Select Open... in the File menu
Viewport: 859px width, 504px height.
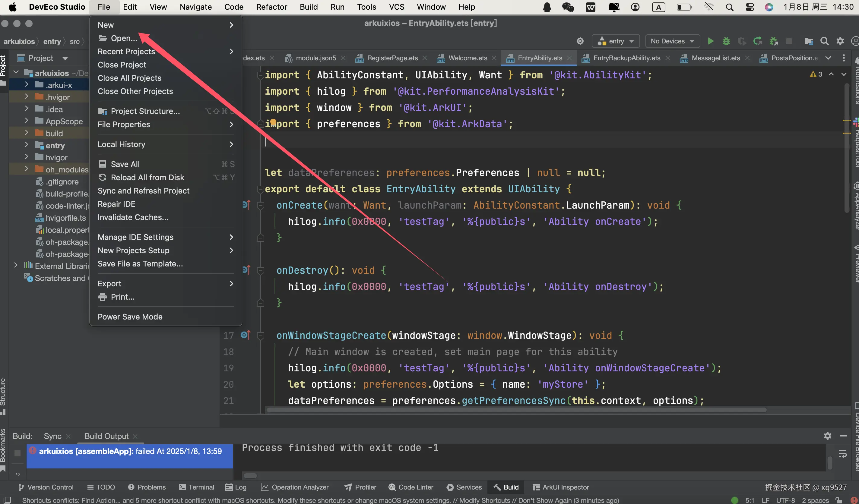pyautogui.click(x=124, y=38)
